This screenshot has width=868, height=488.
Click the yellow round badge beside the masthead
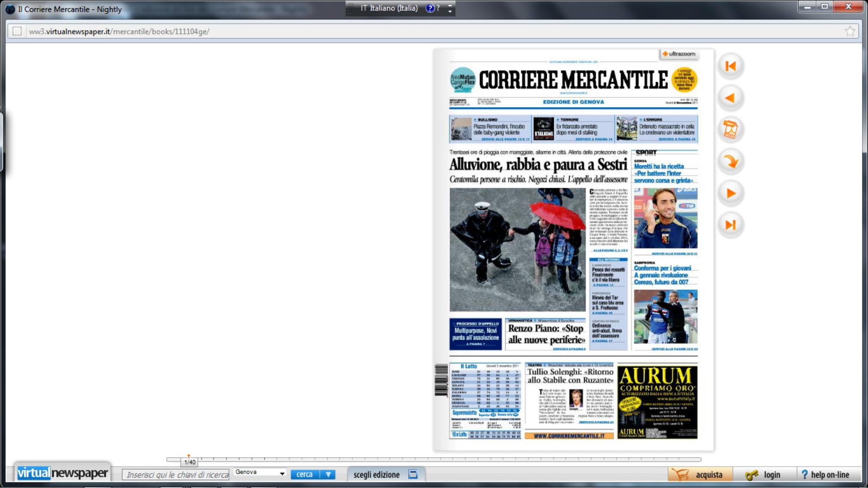684,80
